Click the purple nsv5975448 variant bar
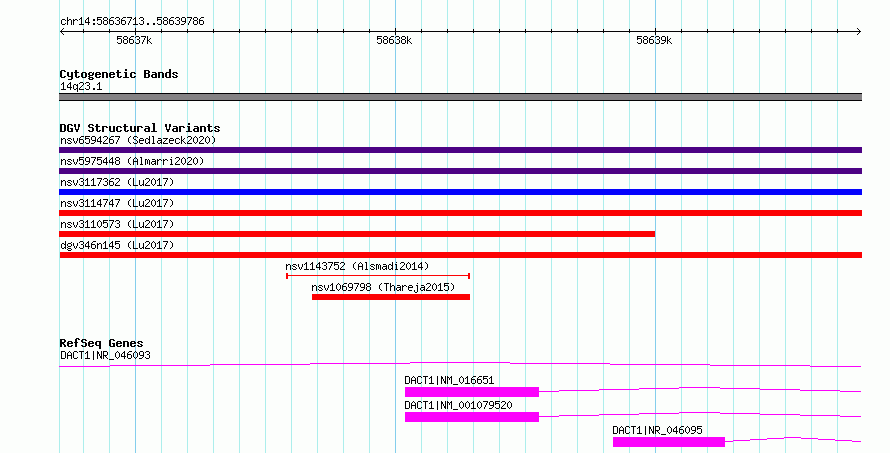 (x=460, y=171)
